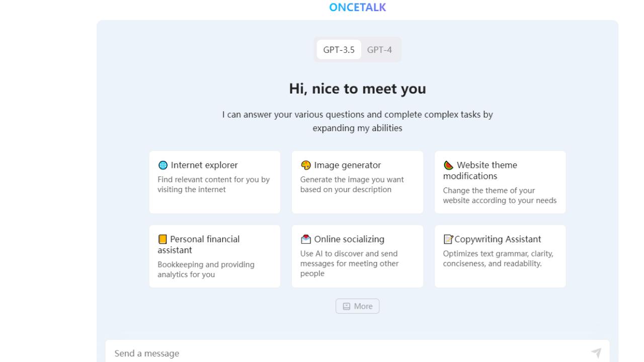Screen dimensions: 644x362
Task: Click the memo icon of Copywriting Assistant
Action: pos(448,239)
